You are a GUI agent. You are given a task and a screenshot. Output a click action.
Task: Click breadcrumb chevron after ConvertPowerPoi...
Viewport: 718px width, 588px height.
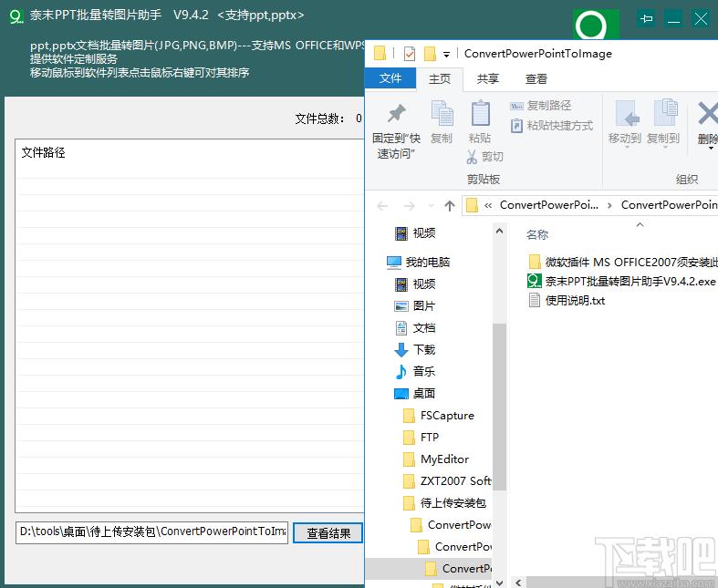(609, 205)
